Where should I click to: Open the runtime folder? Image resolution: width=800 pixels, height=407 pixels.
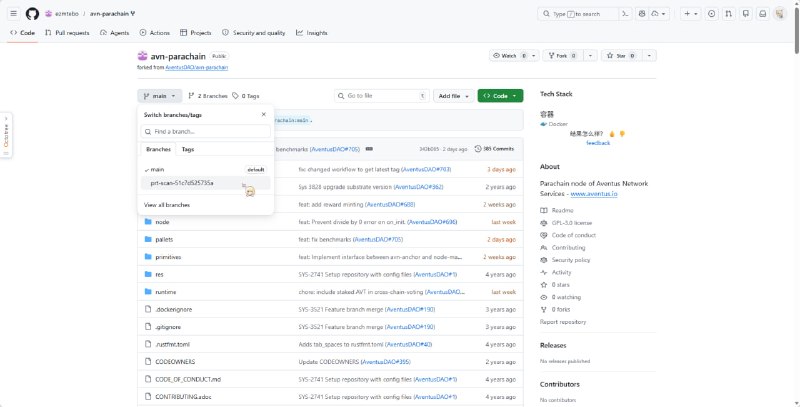tap(165, 292)
